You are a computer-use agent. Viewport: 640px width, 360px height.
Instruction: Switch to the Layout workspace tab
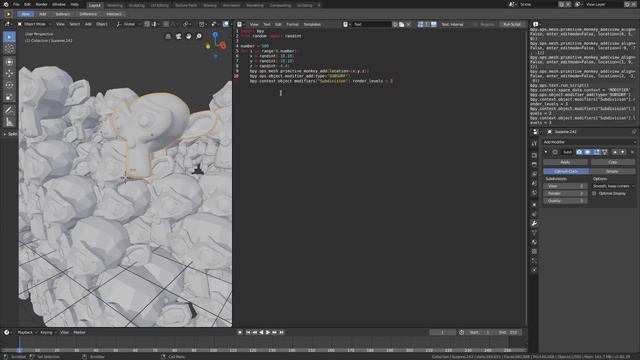coord(95,5)
